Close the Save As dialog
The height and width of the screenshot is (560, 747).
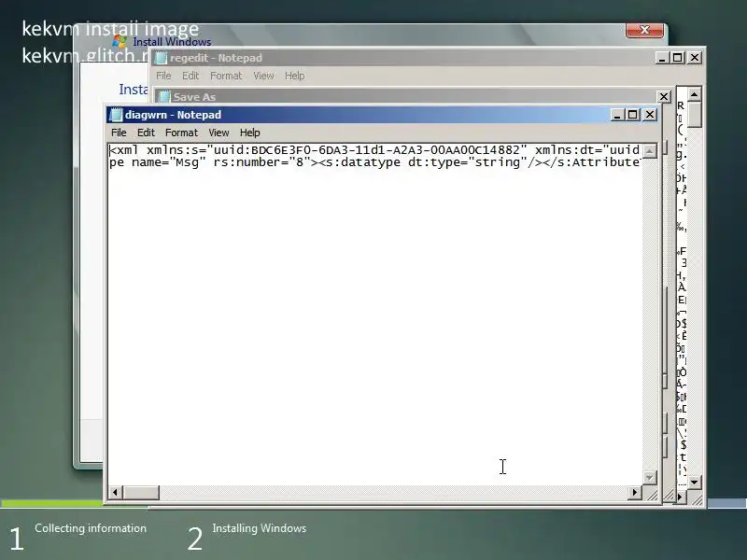pyautogui.click(x=664, y=97)
